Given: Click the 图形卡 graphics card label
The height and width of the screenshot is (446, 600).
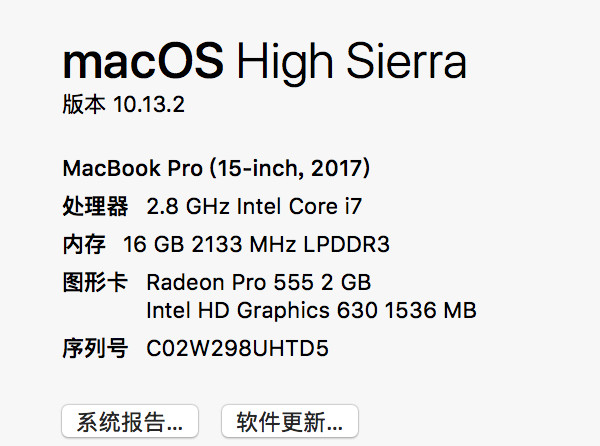Looking at the screenshot, I should [95, 283].
